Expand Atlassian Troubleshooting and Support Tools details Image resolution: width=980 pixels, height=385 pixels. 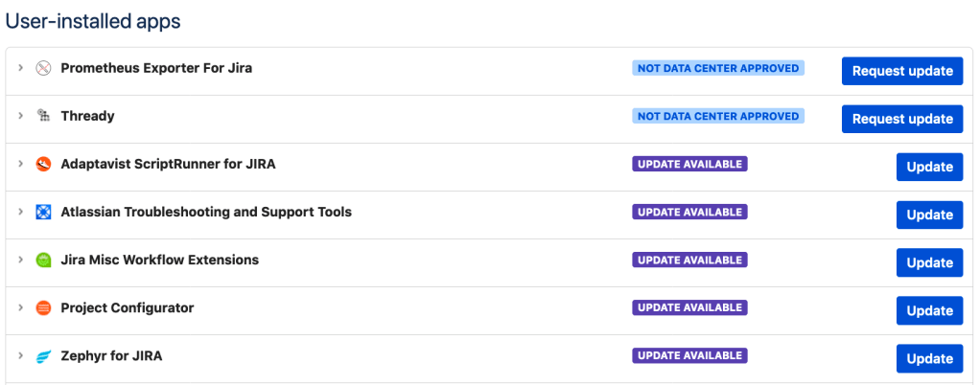(x=20, y=212)
